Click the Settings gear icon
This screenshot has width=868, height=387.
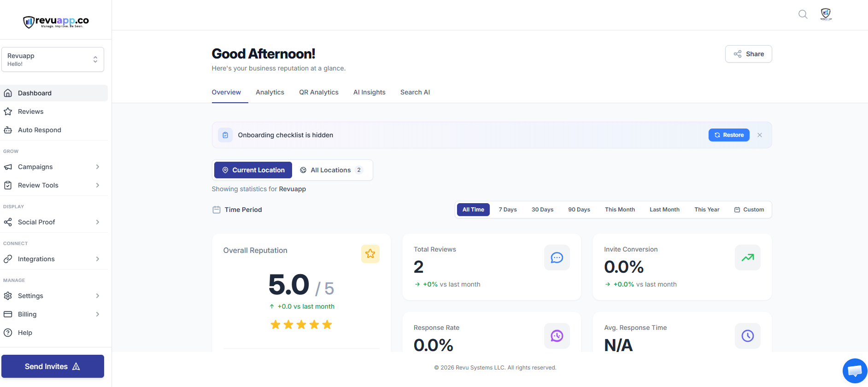8,296
